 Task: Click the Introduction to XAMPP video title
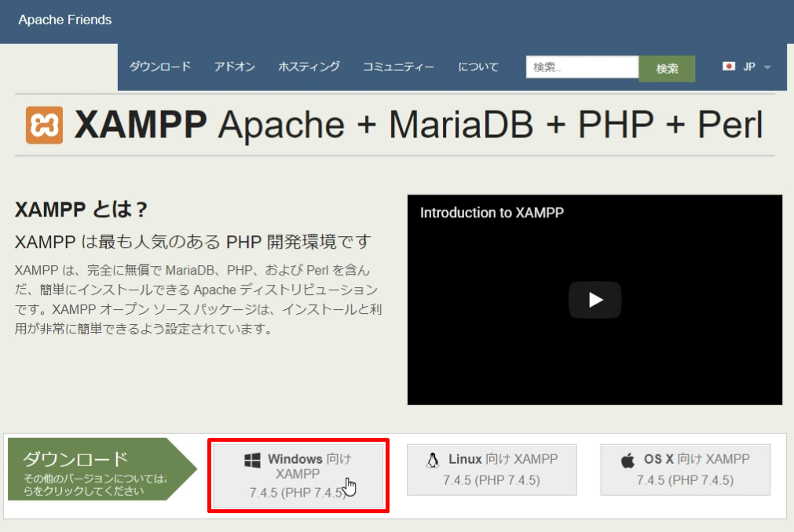click(x=492, y=213)
